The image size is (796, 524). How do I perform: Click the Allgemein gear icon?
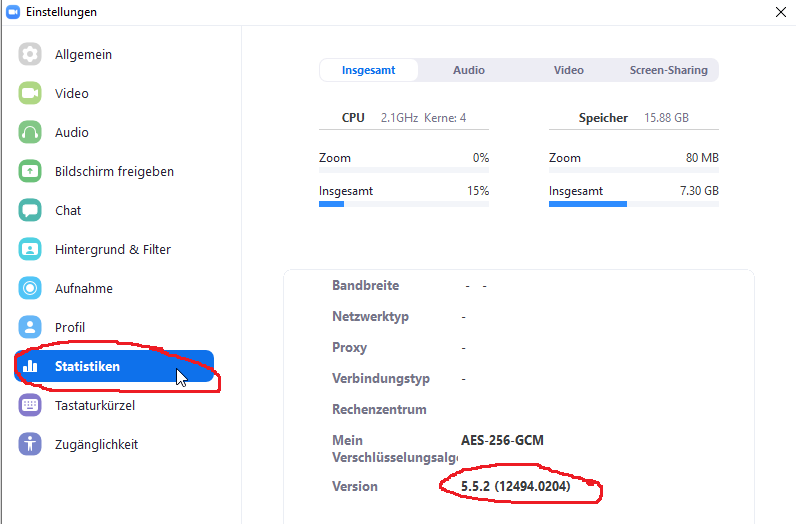point(30,54)
